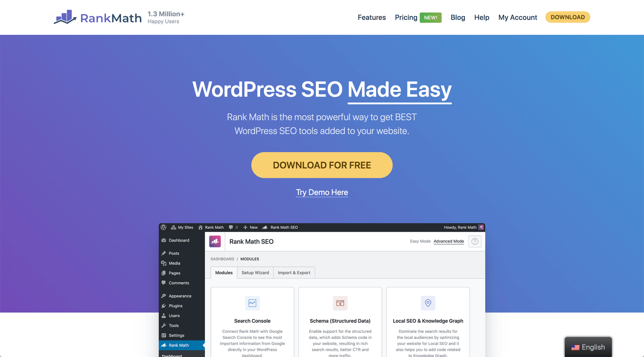This screenshot has height=357, width=644.
Task: Open Settings in the sidebar
Action: [176, 336]
